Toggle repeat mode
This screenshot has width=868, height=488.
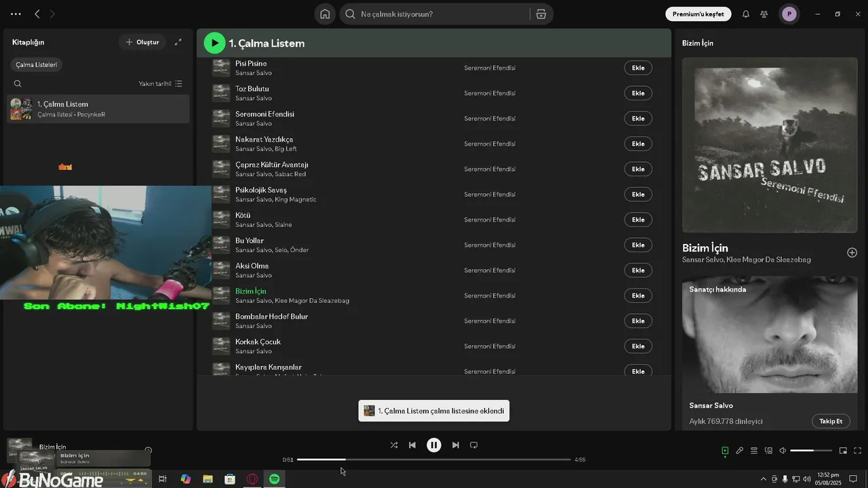[x=474, y=445]
